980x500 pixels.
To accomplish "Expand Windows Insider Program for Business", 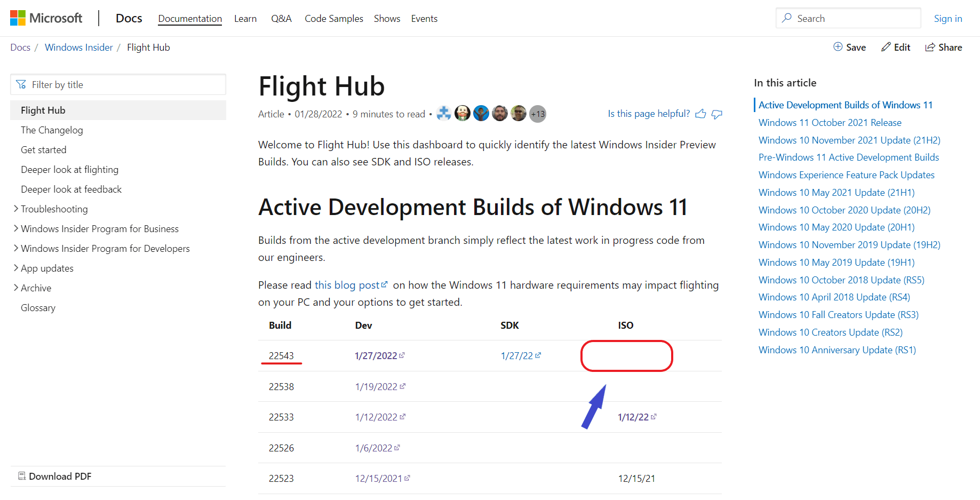I will [16, 228].
